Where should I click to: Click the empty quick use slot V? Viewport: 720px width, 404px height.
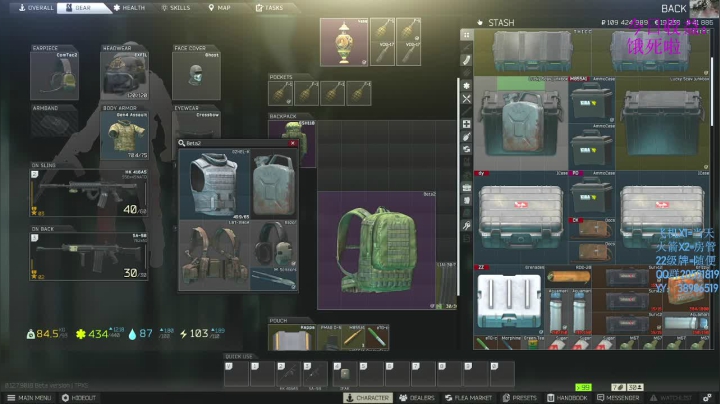pyautogui.click(x=236, y=374)
